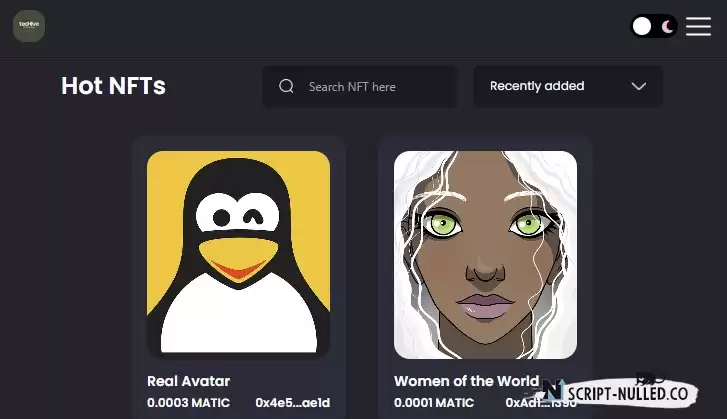Image resolution: width=727 pixels, height=419 pixels.
Task: Open the hamburger menu icon
Action: (x=698, y=26)
